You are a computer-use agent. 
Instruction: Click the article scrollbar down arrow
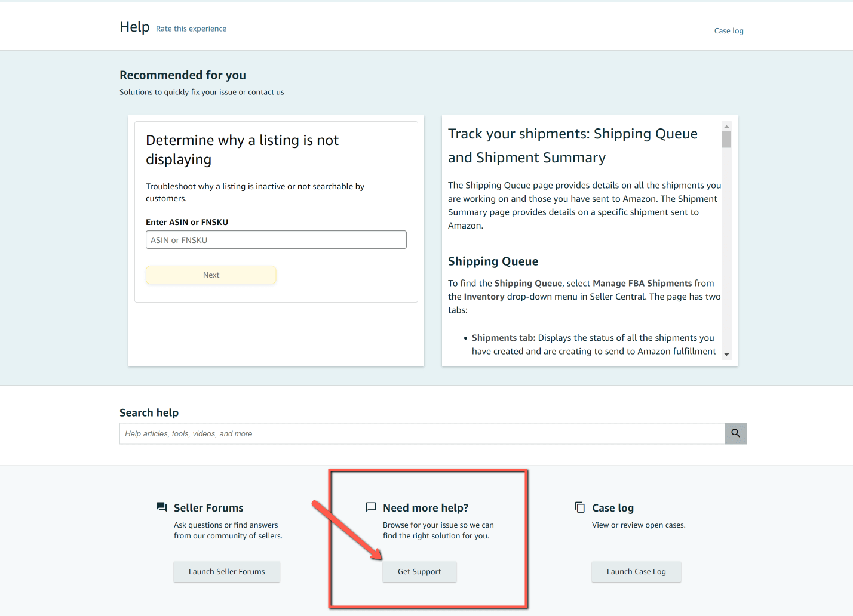[726, 355]
